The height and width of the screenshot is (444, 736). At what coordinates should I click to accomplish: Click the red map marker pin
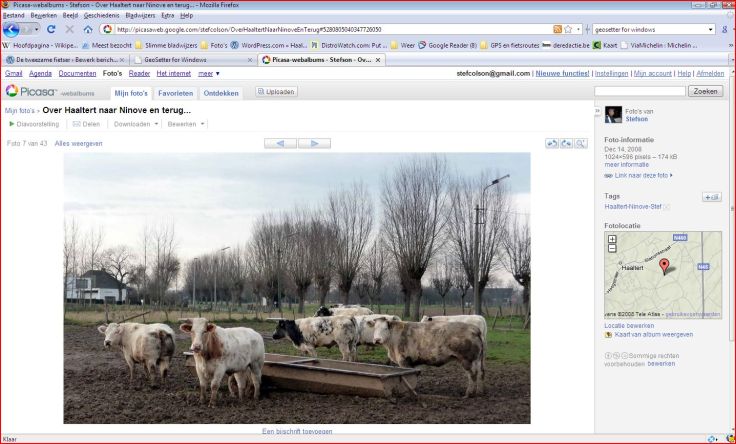tap(664, 267)
